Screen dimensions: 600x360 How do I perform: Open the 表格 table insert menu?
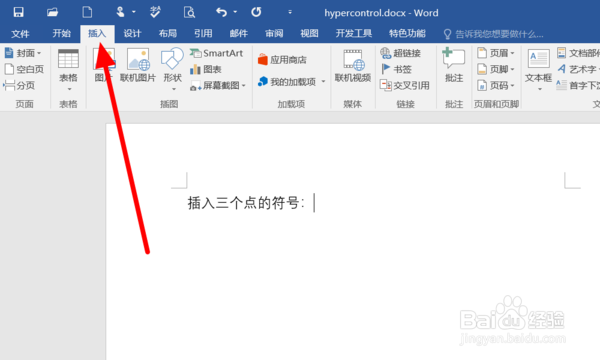coord(68,70)
